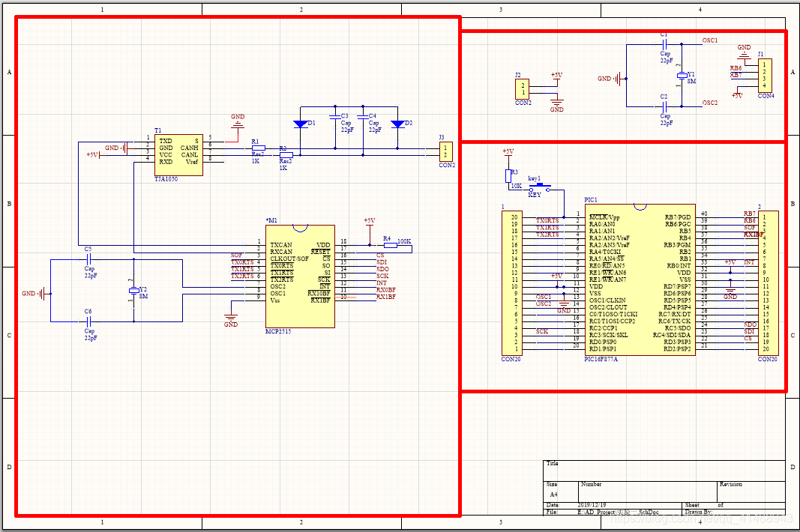Click the PIC16F877A part name text

[601, 359]
